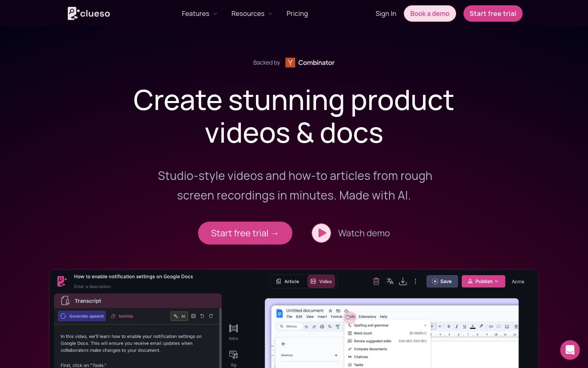The width and height of the screenshot is (588, 368).
Task: Click Start free trial in the header
Action: 493,13
